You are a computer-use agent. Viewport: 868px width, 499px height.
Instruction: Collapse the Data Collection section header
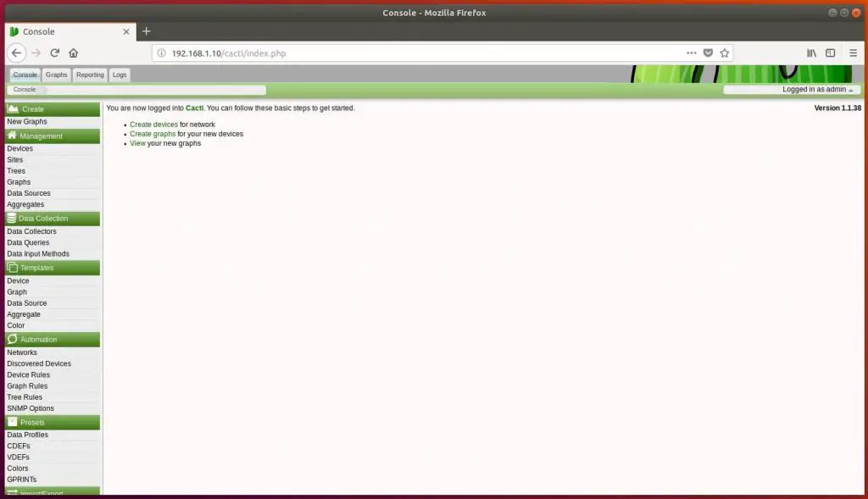click(52, 219)
